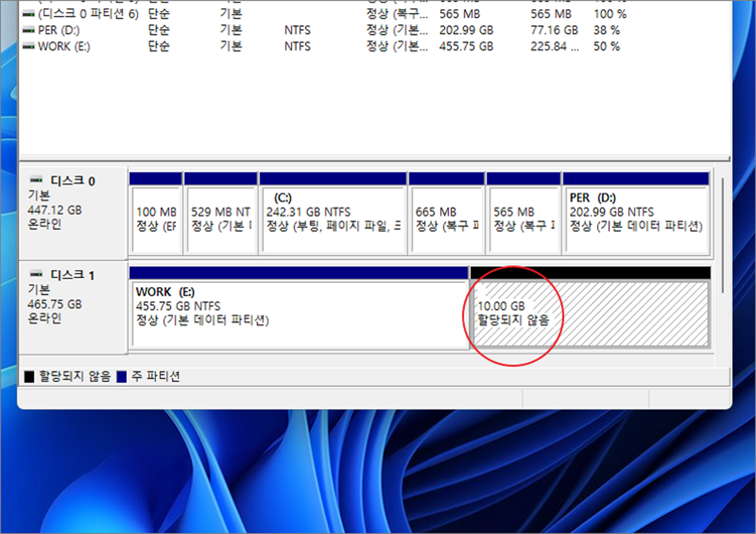Click the 50 % free percentage cell
This screenshot has width=756, height=534.
pos(607,46)
